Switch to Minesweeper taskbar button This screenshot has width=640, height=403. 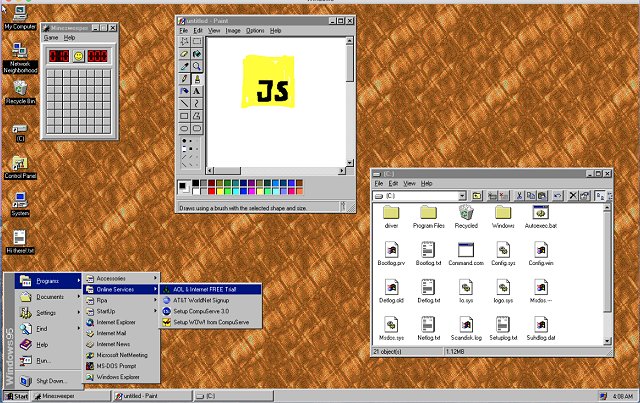point(71,396)
